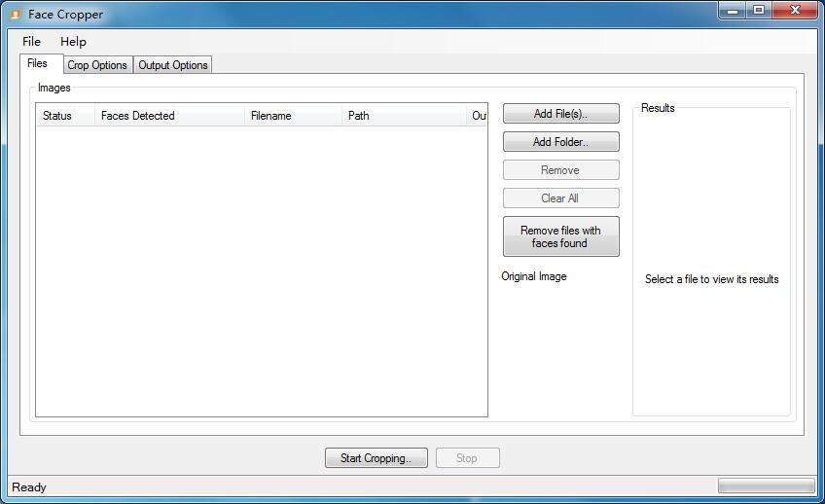
Task: Close the Face Cropper window
Action: pos(794,11)
